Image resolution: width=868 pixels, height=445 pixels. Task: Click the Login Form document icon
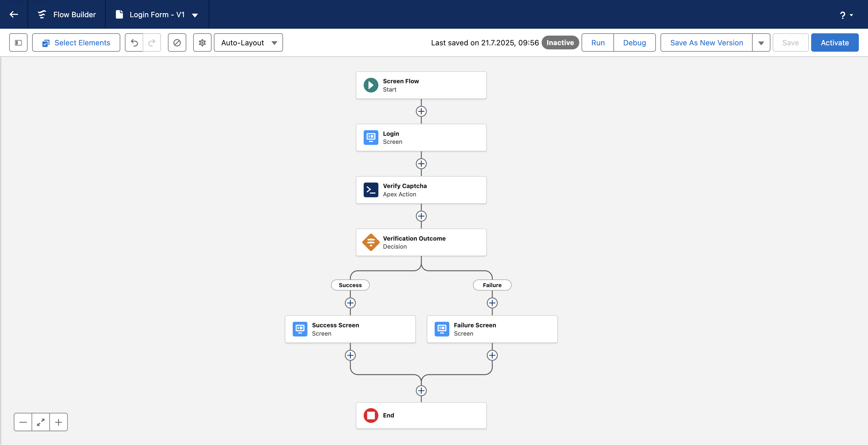119,14
